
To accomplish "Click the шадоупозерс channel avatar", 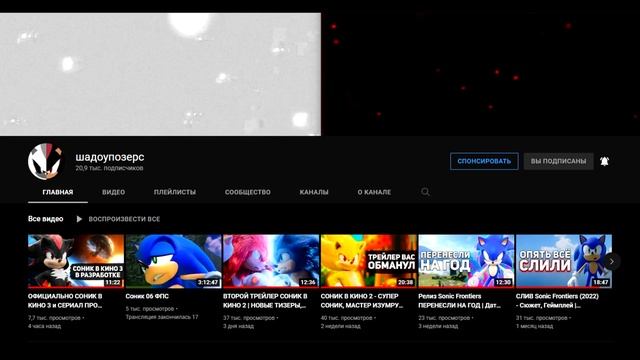I will pos(45,161).
